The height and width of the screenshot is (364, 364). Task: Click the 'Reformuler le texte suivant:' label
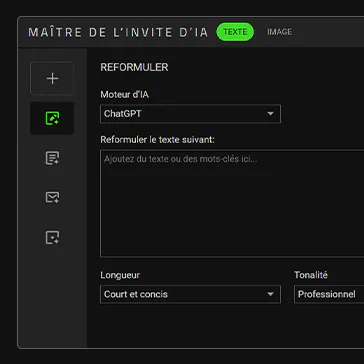point(157,140)
